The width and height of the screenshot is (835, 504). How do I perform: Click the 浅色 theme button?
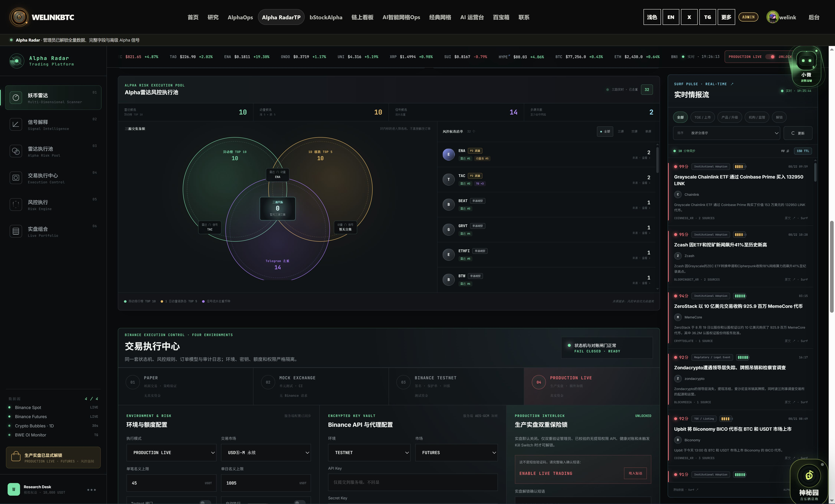tap(652, 17)
